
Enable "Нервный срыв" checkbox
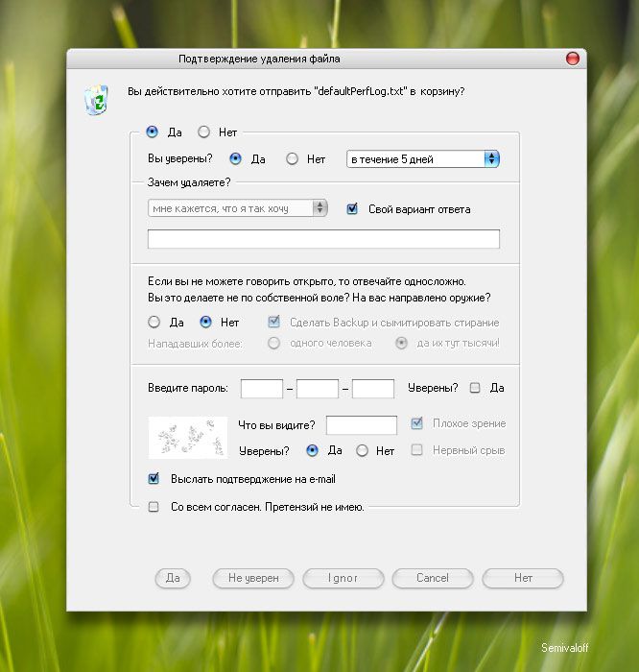pos(416,449)
